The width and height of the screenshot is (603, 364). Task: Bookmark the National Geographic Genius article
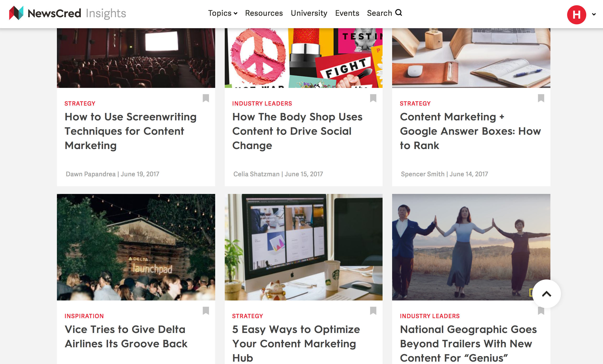coord(541,311)
